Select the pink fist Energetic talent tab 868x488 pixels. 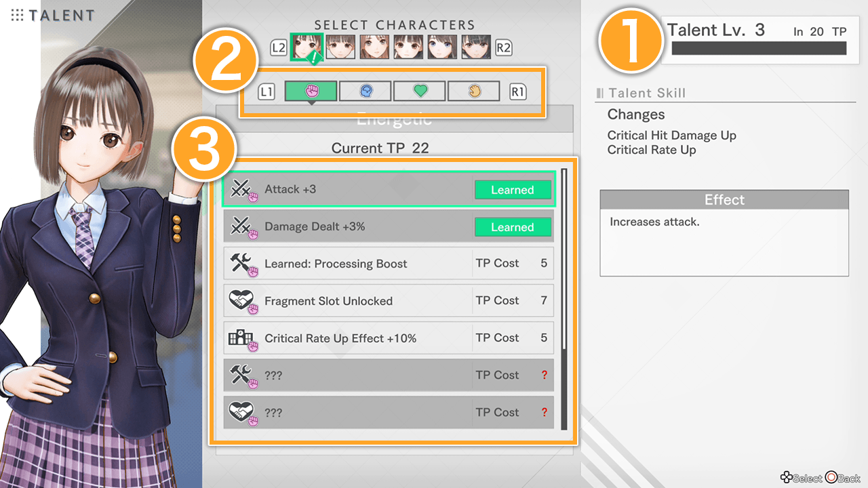click(311, 91)
